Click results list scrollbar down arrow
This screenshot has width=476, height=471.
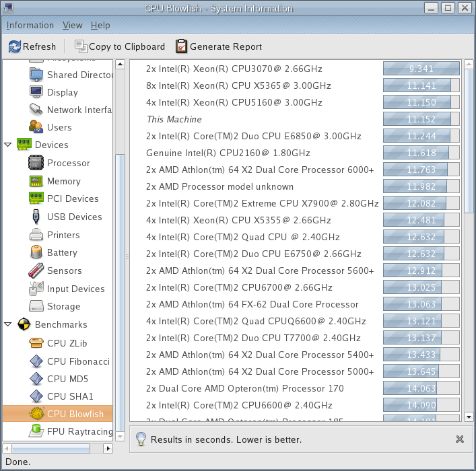point(469,416)
